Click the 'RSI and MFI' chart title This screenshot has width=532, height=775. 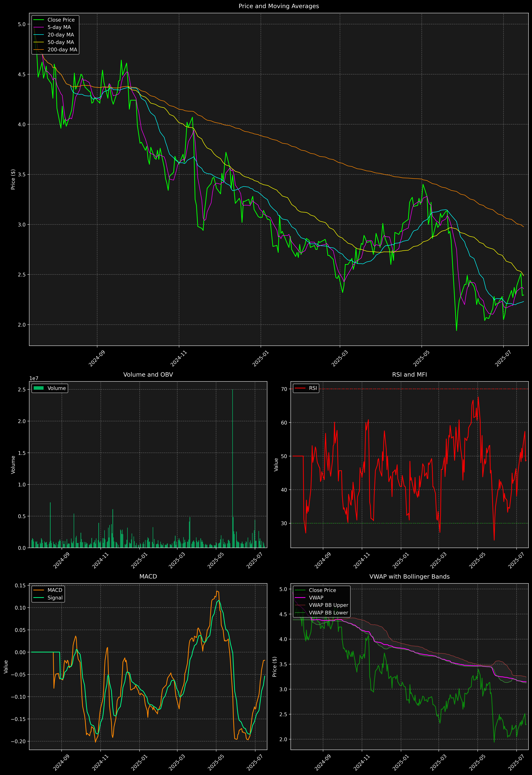pos(409,374)
